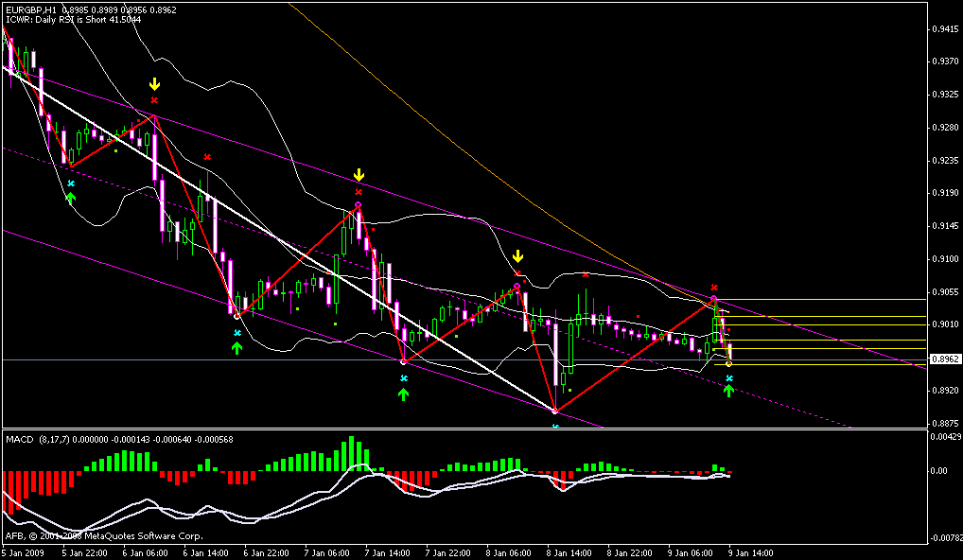
Task: Click the 0.9415 price axis label
Action: [942, 29]
